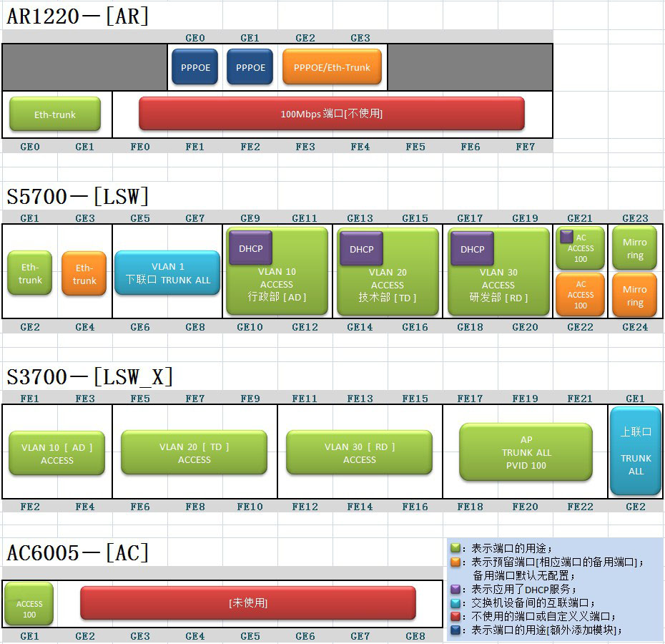Click the VLAN 30 [RD] ACCESS block
The width and height of the screenshot is (665, 644).
pyautogui.click(x=359, y=452)
